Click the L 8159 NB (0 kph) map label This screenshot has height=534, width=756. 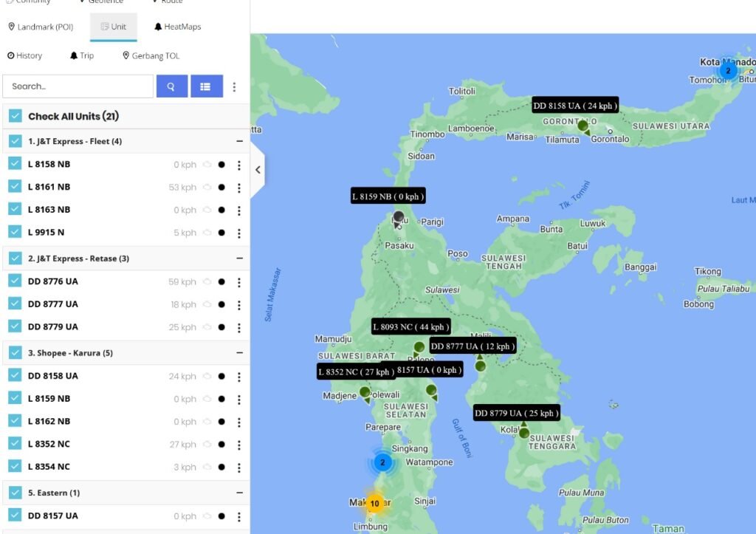[x=388, y=196]
